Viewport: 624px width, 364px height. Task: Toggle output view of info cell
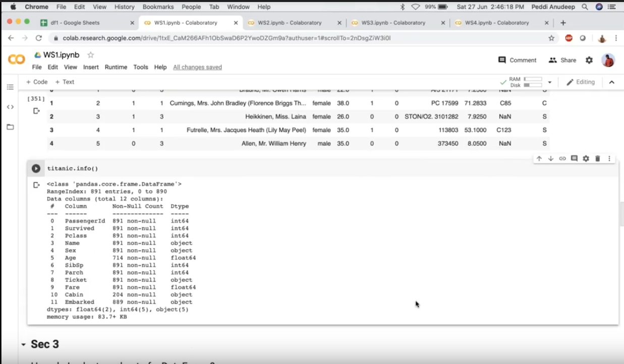pos(36,185)
